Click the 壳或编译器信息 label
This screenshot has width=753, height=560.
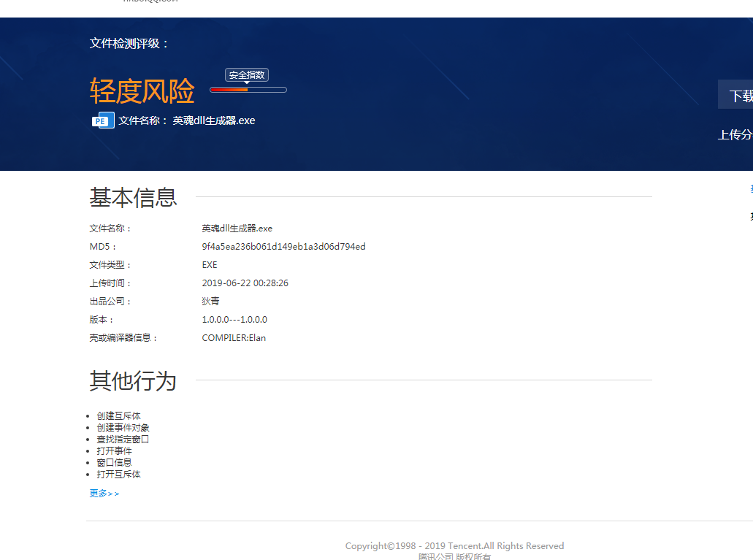click(x=123, y=337)
